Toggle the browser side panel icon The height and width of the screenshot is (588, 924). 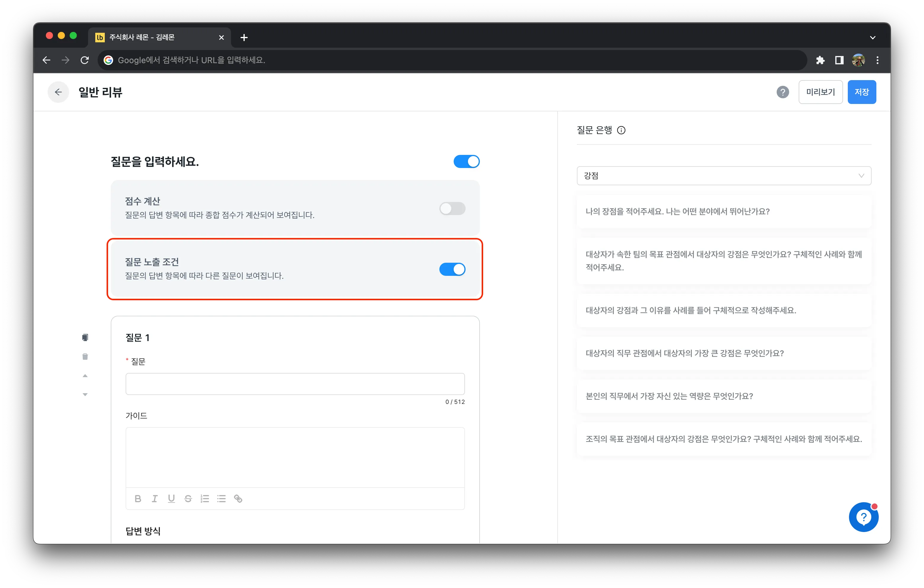tap(839, 60)
